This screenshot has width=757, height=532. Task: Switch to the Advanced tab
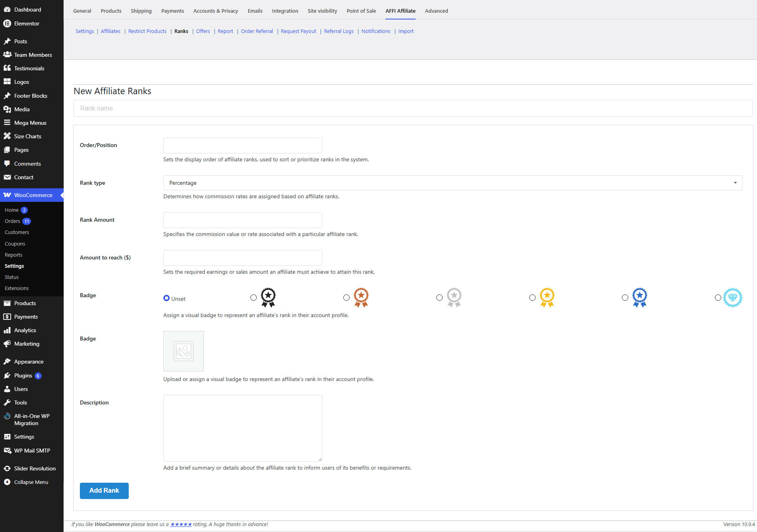(x=436, y=11)
